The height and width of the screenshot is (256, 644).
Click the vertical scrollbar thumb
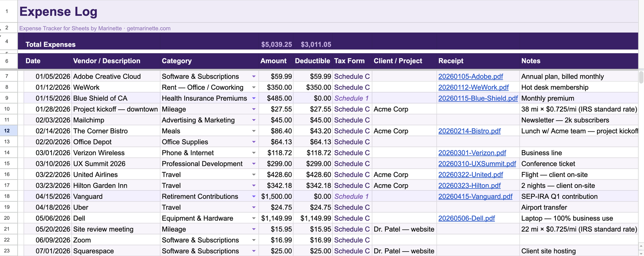click(641, 77)
